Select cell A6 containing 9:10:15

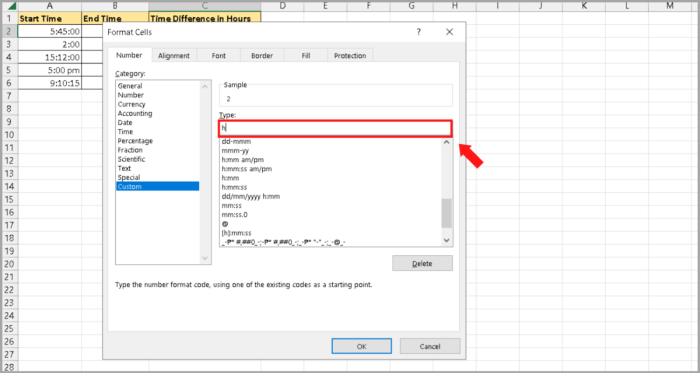click(x=49, y=83)
